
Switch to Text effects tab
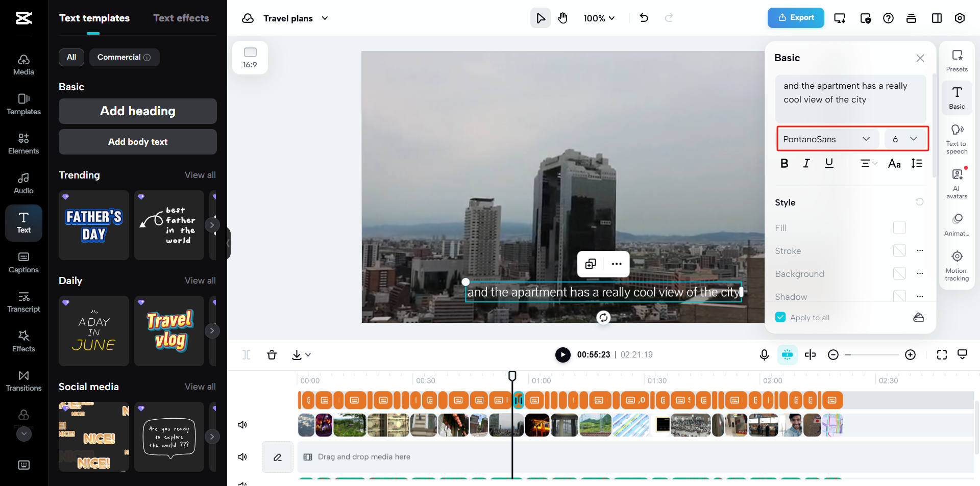tap(181, 18)
